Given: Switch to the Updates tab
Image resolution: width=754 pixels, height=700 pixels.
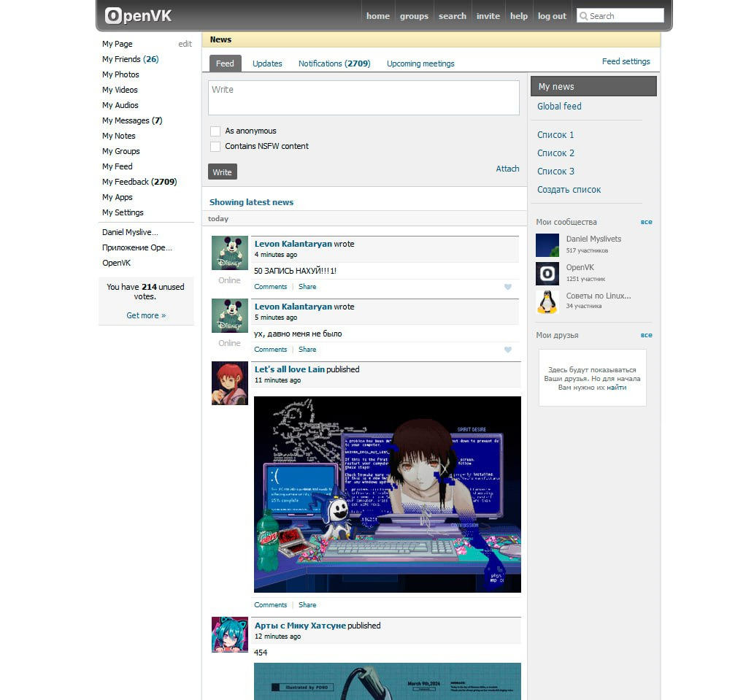Looking at the screenshot, I should (x=267, y=64).
